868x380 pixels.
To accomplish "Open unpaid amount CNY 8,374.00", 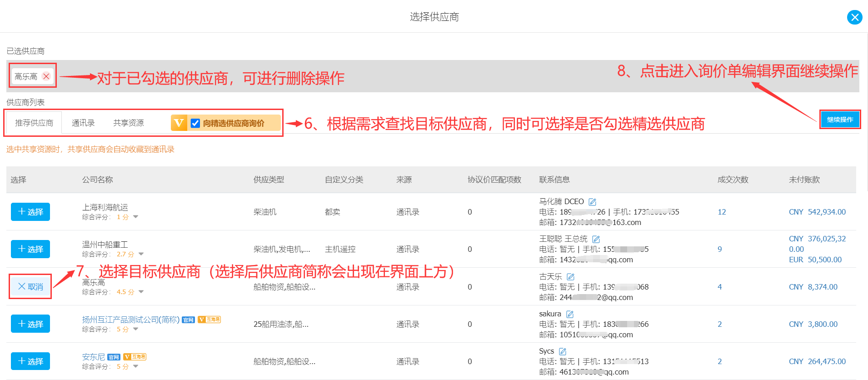I will (813, 287).
